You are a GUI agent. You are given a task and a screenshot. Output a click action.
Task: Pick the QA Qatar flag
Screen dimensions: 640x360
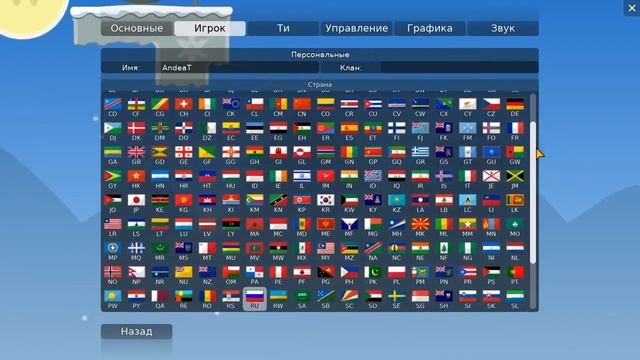160,296
